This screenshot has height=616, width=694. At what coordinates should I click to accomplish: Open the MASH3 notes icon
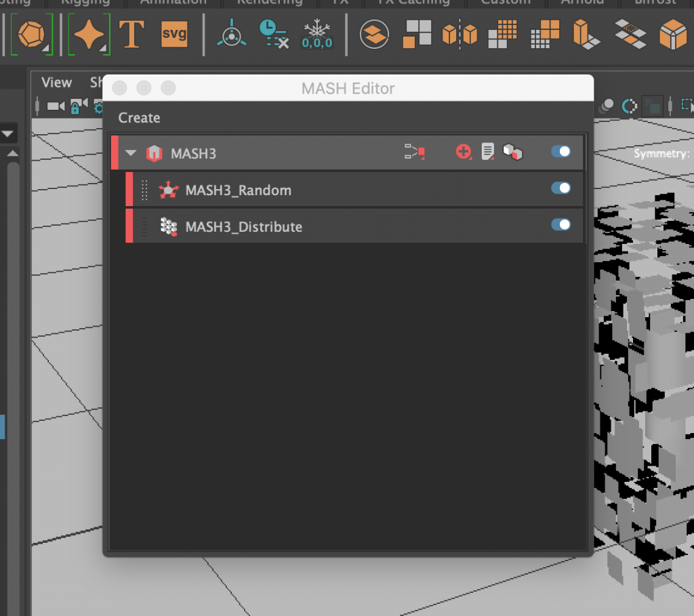tap(487, 152)
